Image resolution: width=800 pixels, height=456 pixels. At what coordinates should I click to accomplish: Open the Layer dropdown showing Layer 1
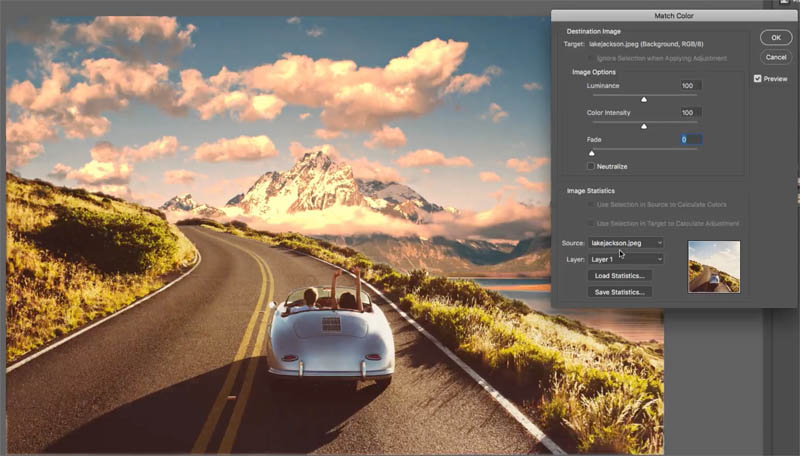[626, 259]
